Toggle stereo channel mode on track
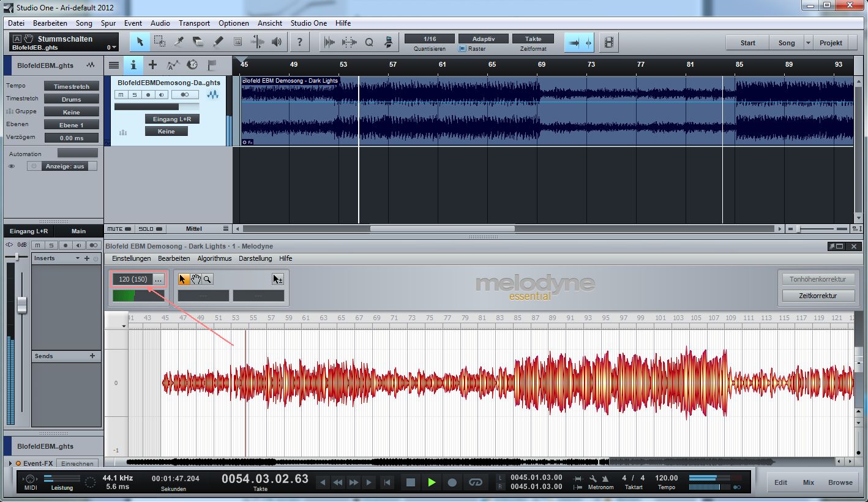The width and height of the screenshot is (868, 502). point(185,95)
